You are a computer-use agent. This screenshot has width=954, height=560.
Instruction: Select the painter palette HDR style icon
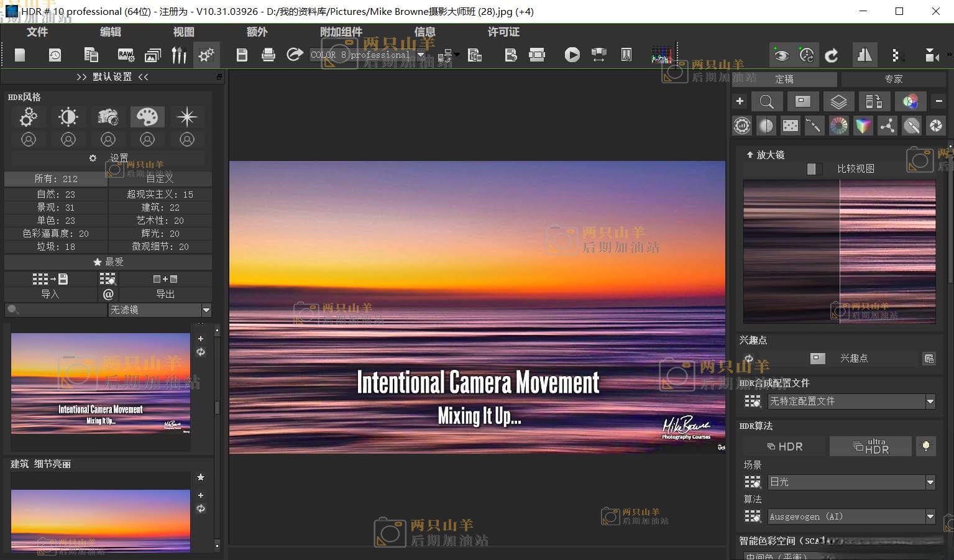click(147, 117)
